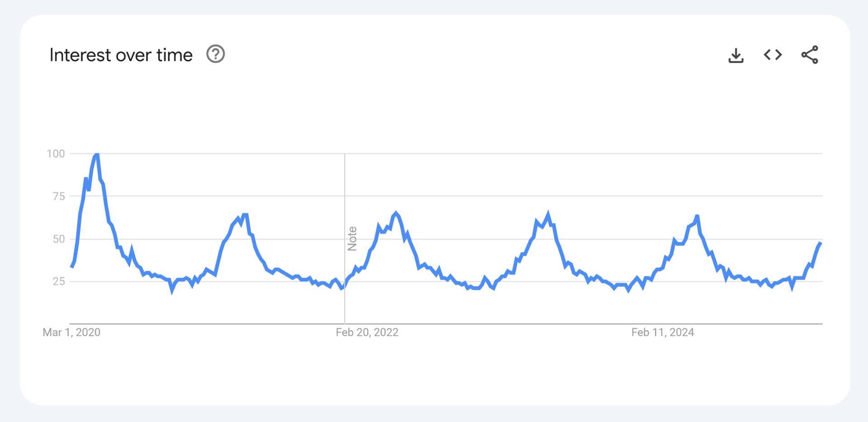Click the Feb 11, 2024 axis label
868x422 pixels.
click(x=662, y=332)
